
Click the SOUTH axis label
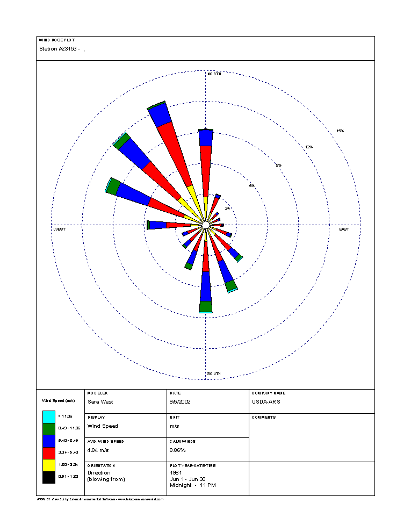coord(214,374)
